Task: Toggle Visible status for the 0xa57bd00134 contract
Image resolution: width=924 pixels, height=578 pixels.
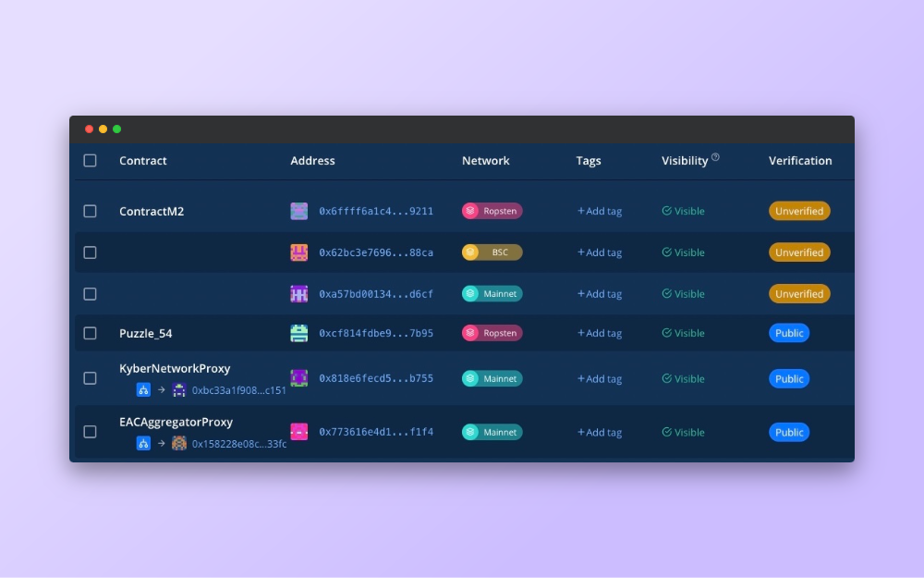Action: [684, 294]
